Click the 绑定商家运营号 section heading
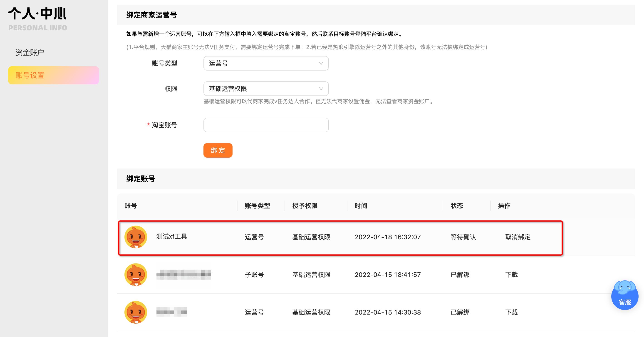 coord(151,15)
